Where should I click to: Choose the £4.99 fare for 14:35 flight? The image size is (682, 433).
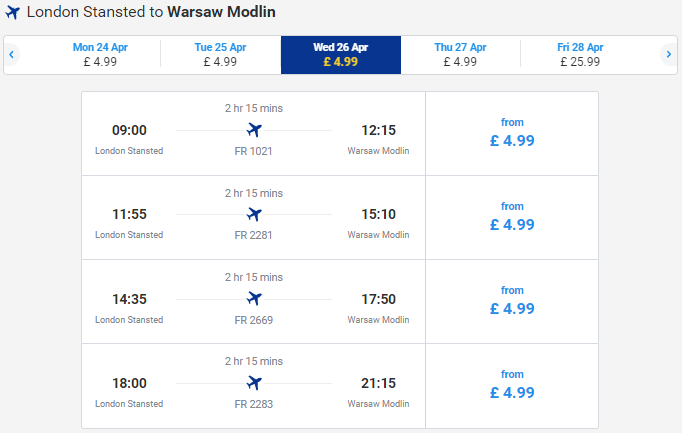512,302
